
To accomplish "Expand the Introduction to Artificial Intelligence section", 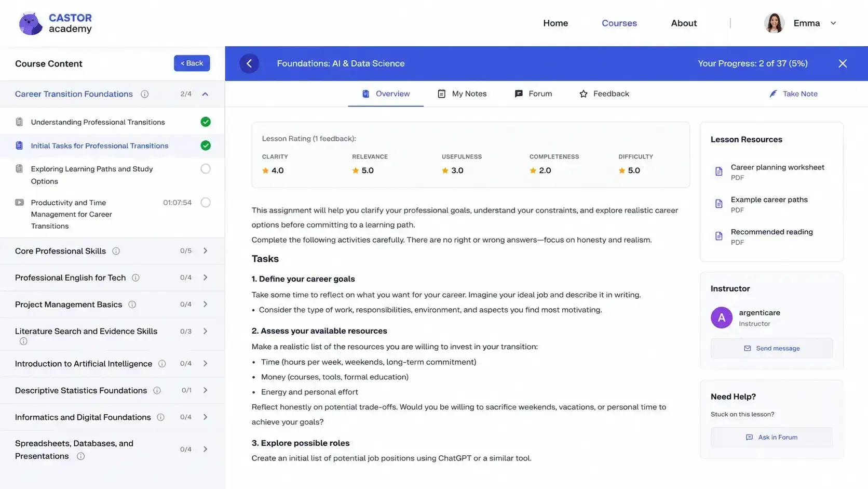I will 206,364.
